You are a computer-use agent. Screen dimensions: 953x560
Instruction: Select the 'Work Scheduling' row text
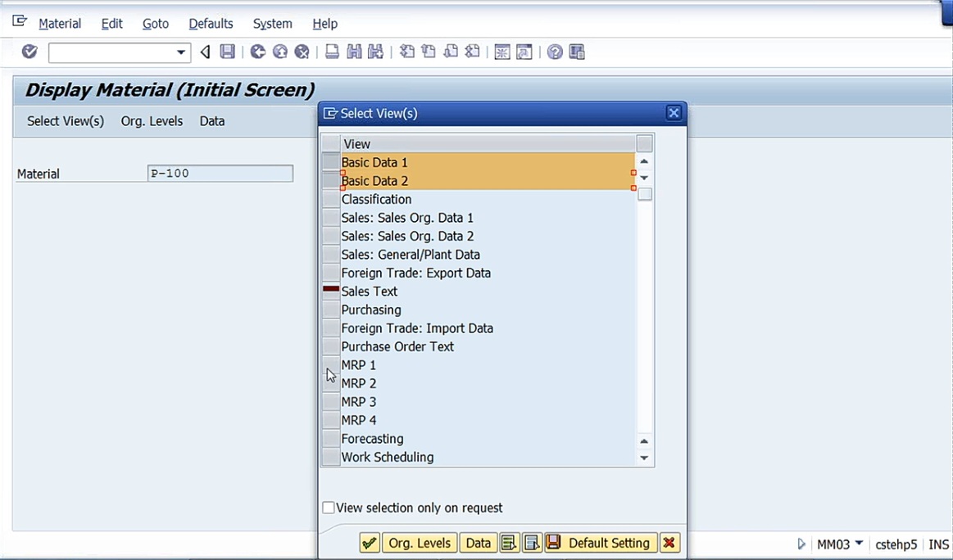pyautogui.click(x=387, y=457)
